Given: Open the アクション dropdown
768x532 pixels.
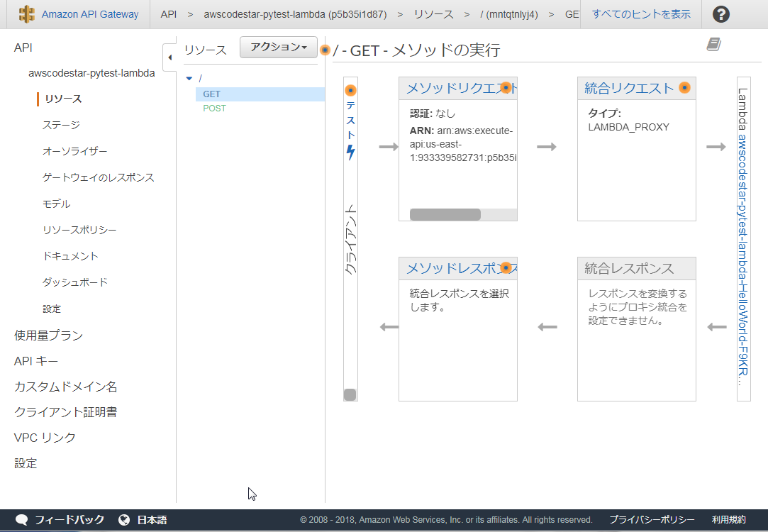Looking at the screenshot, I should [278, 47].
